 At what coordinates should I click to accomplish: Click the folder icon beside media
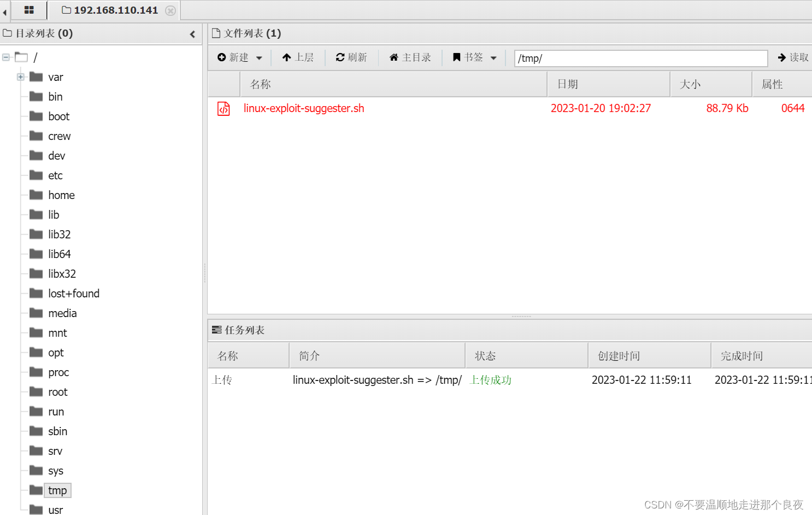click(x=36, y=313)
